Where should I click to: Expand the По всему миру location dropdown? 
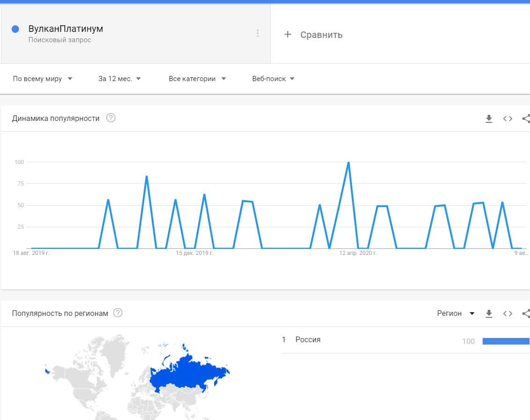43,79
